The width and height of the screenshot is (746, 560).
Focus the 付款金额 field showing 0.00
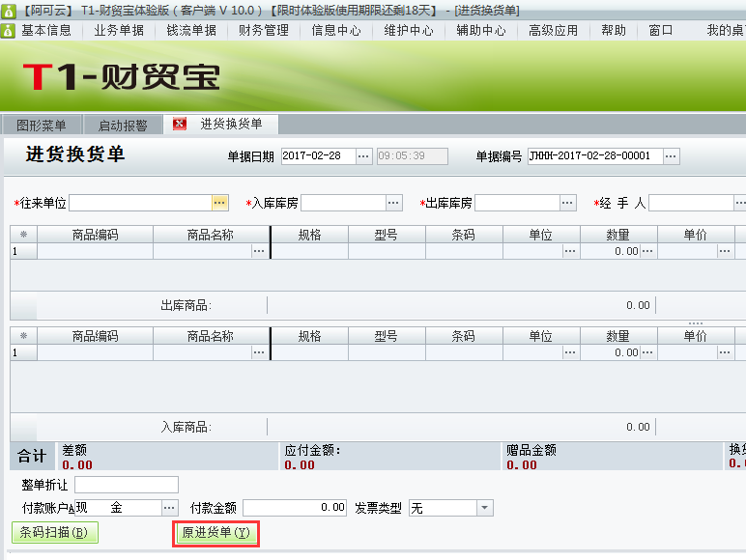click(x=295, y=508)
